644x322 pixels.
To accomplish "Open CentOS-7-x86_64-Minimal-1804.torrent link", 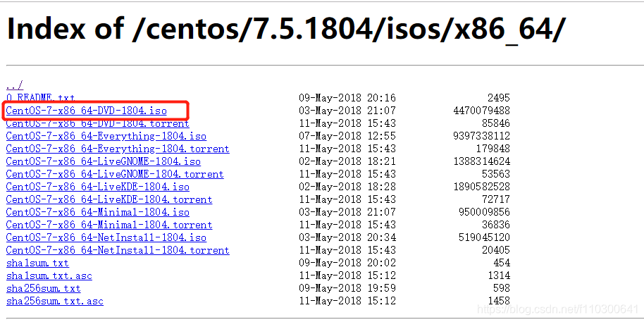I will (109, 225).
